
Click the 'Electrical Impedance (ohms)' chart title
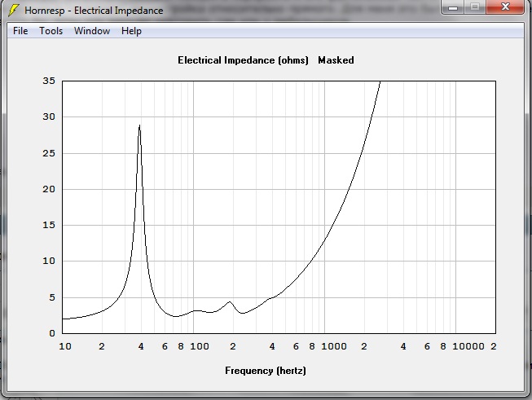click(243, 60)
